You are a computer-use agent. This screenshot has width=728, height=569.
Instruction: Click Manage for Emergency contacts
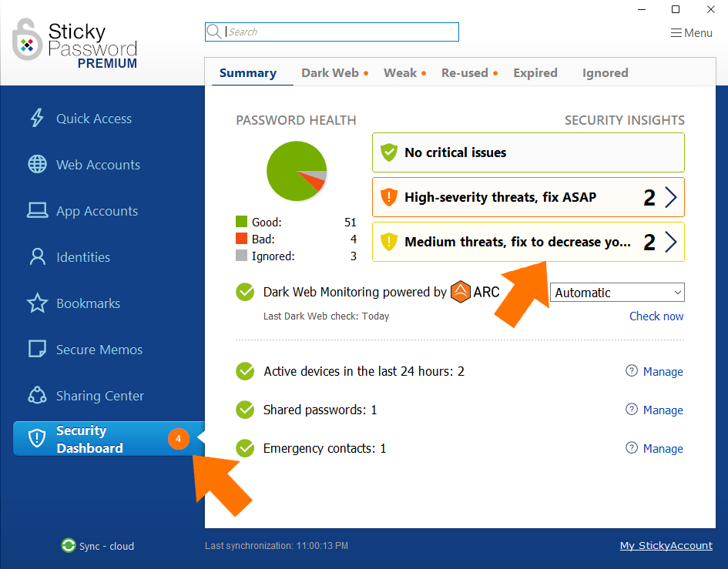(663, 448)
